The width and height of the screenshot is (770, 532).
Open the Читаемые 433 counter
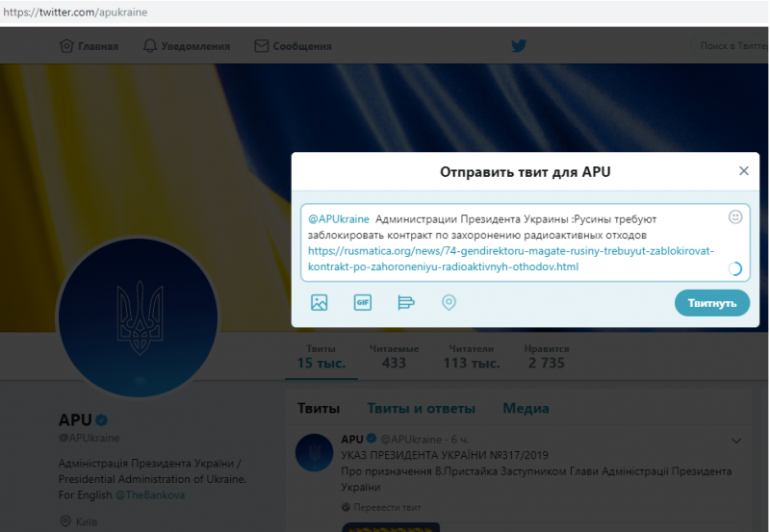pos(394,357)
